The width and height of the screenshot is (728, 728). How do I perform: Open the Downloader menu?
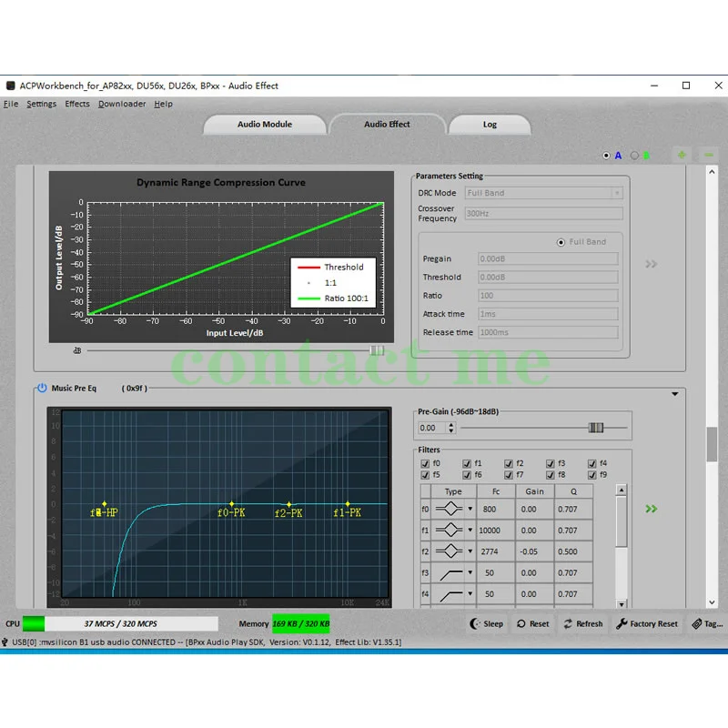(x=122, y=104)
